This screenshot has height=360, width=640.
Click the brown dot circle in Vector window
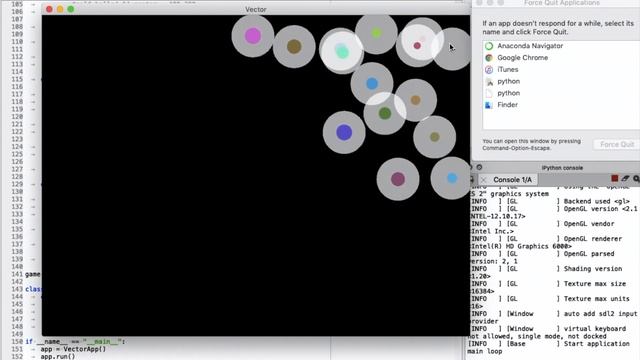pyautogui.click(x=294, y=47)
